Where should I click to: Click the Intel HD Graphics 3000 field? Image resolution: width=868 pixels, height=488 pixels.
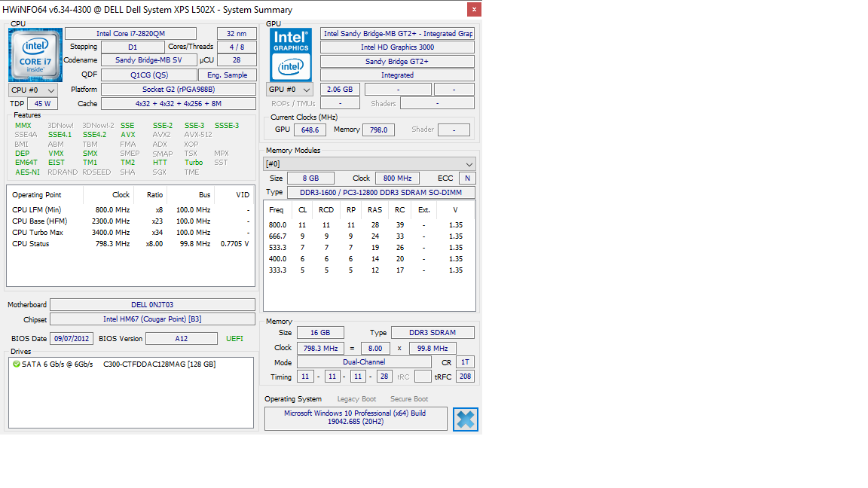(x=397, y=47)
